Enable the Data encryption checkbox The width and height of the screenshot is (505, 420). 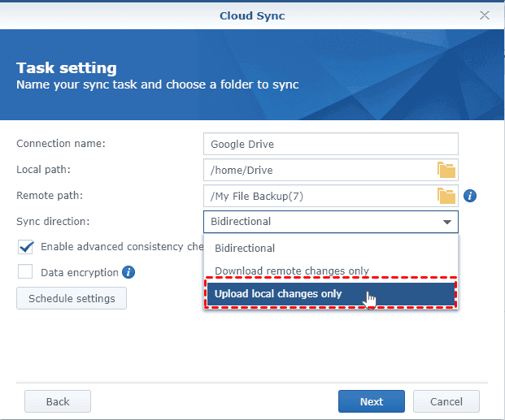point(25,272)
